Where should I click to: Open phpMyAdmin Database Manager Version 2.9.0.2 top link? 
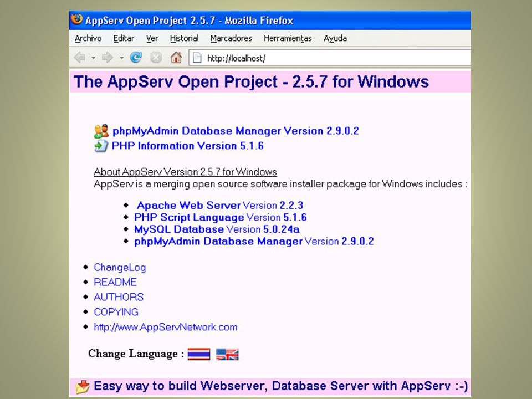(x=236, y=131)
